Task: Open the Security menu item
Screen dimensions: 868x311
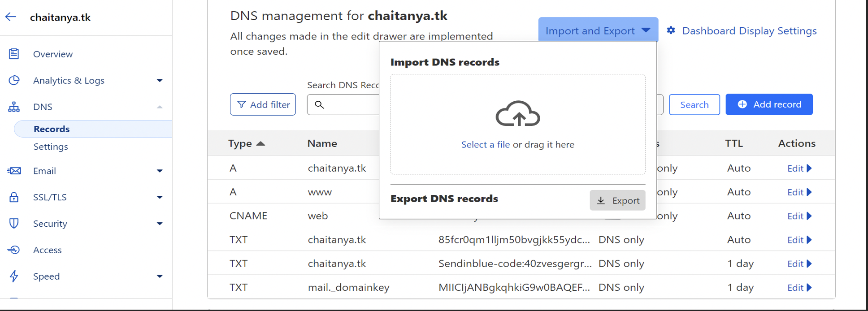Action: coord(50,224)
